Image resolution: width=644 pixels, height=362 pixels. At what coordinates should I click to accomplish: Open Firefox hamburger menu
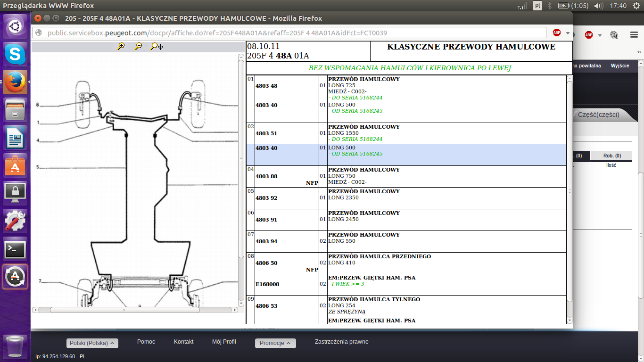[634, 35]
